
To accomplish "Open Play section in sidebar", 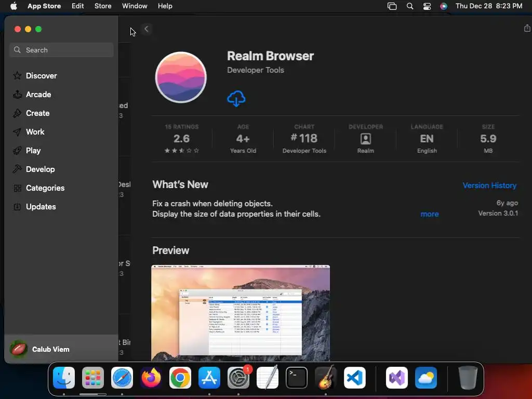I will pyautogui.click(x=33, y=150).
